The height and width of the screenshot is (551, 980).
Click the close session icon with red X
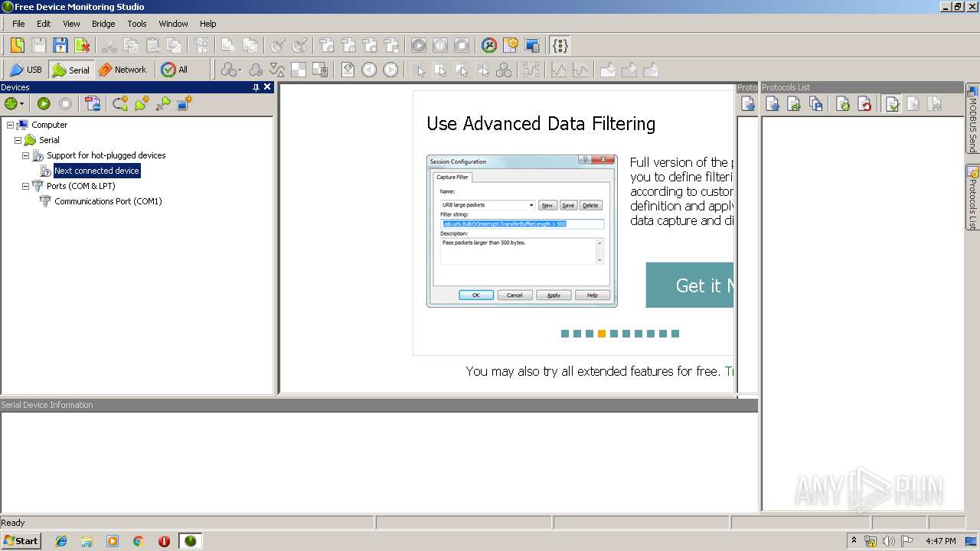pos(82,45)
